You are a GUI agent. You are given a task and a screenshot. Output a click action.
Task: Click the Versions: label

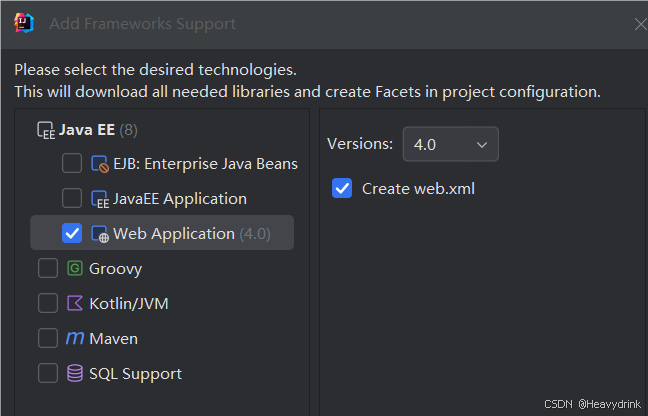(360, 144)
